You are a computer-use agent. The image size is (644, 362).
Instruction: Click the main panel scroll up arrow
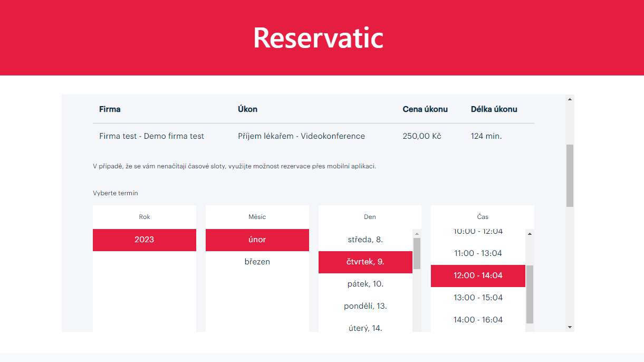570,99
